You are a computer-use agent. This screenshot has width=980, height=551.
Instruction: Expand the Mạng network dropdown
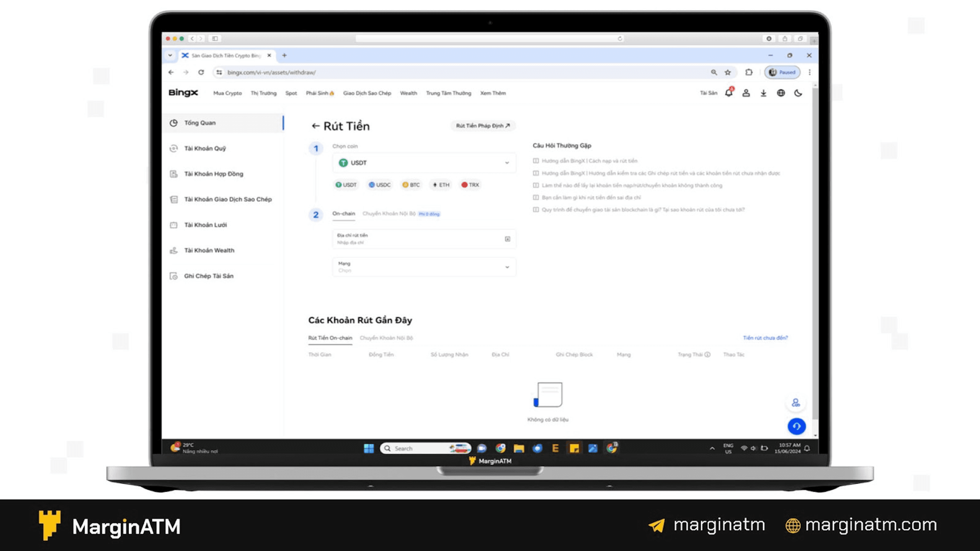pyautogui.click(x=424, y=267)
